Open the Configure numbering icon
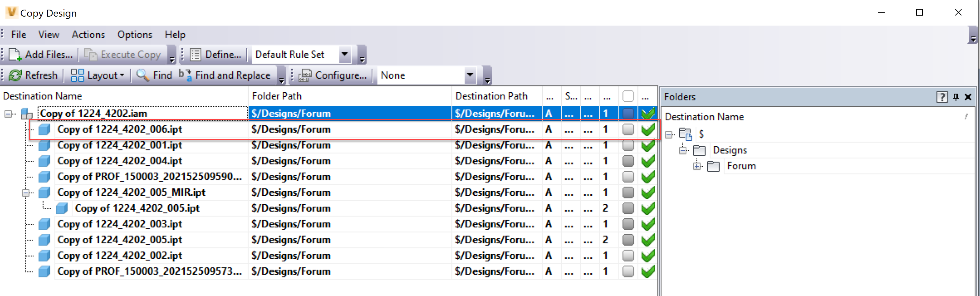The image size is (980, 296). pos(305,75)
